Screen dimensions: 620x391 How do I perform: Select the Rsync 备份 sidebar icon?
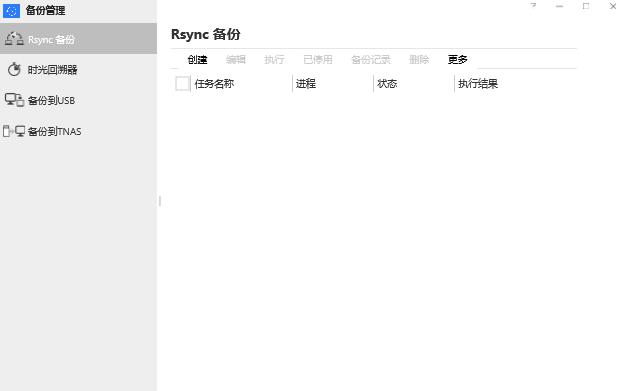[14, 39]
